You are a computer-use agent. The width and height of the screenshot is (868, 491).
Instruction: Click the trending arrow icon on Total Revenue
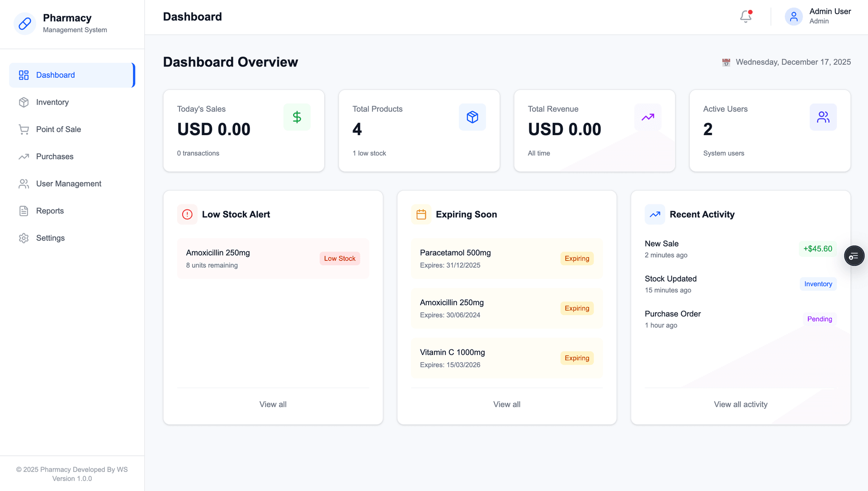(x=647, y=117)
